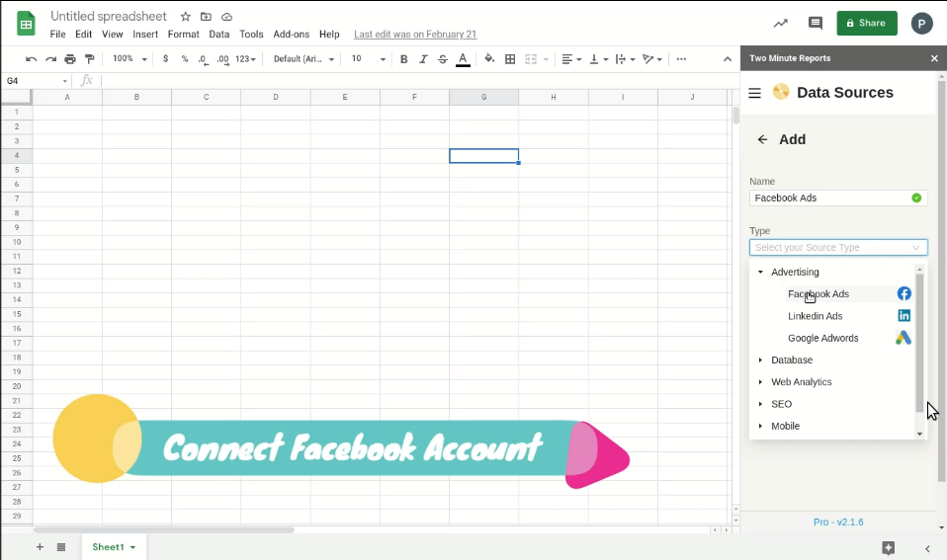
Task: Toggle italic formatting
Action: click(423, 58)
